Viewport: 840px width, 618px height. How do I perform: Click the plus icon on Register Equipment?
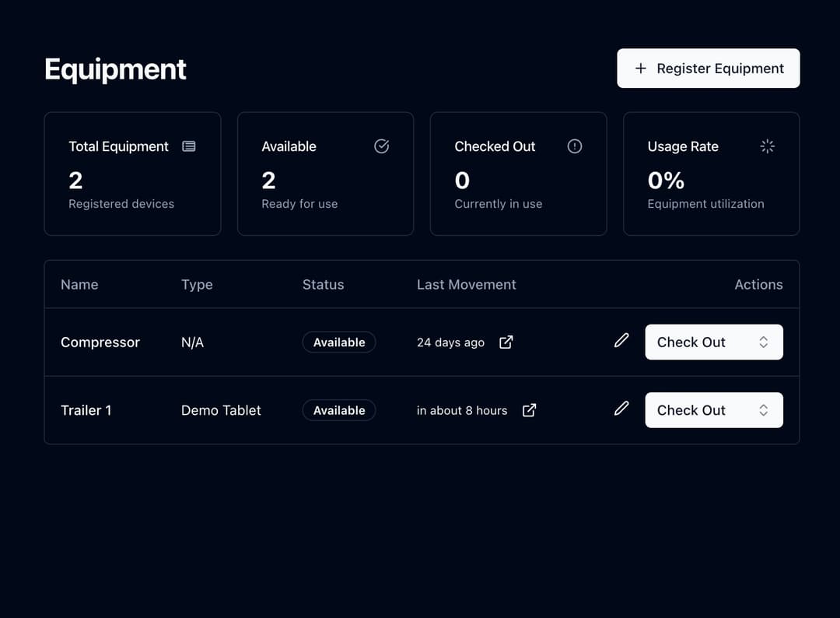click(x=640, y=68)
